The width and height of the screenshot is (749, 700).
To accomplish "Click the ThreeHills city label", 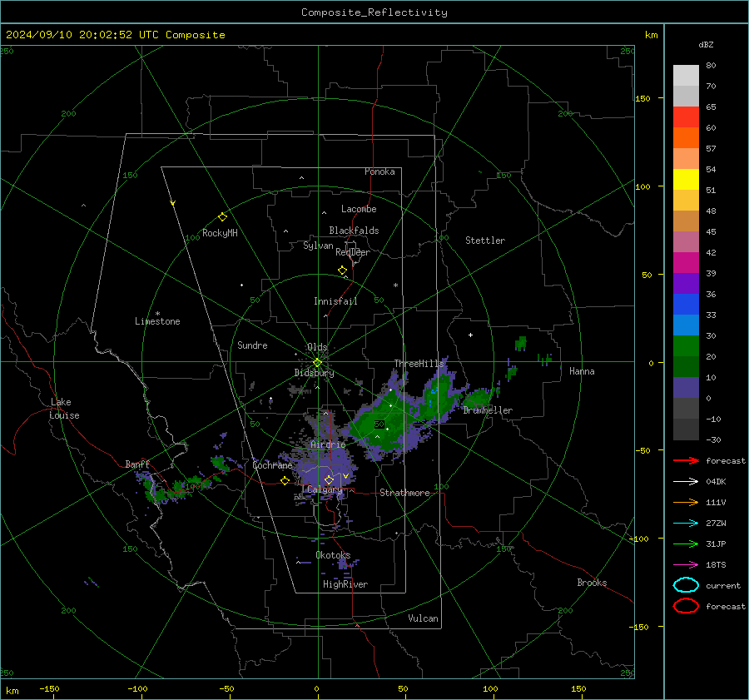I will click(419, 364).
